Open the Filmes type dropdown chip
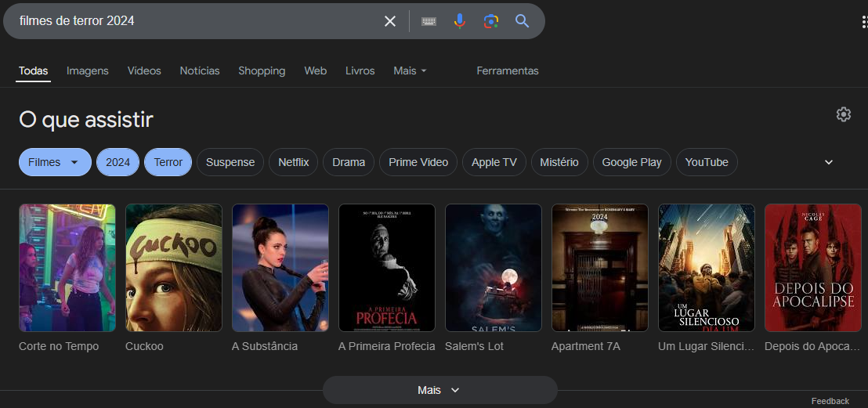 pyautogui.click(x=55, y=162)
